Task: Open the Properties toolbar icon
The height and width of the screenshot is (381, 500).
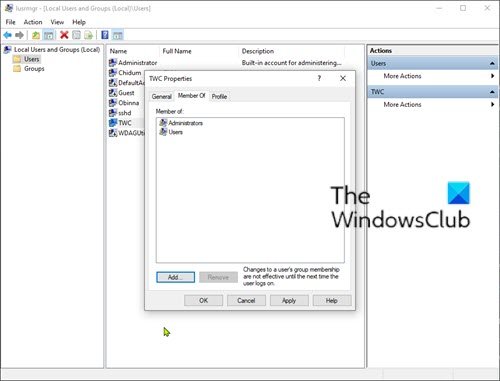Action: pos(76,35)
